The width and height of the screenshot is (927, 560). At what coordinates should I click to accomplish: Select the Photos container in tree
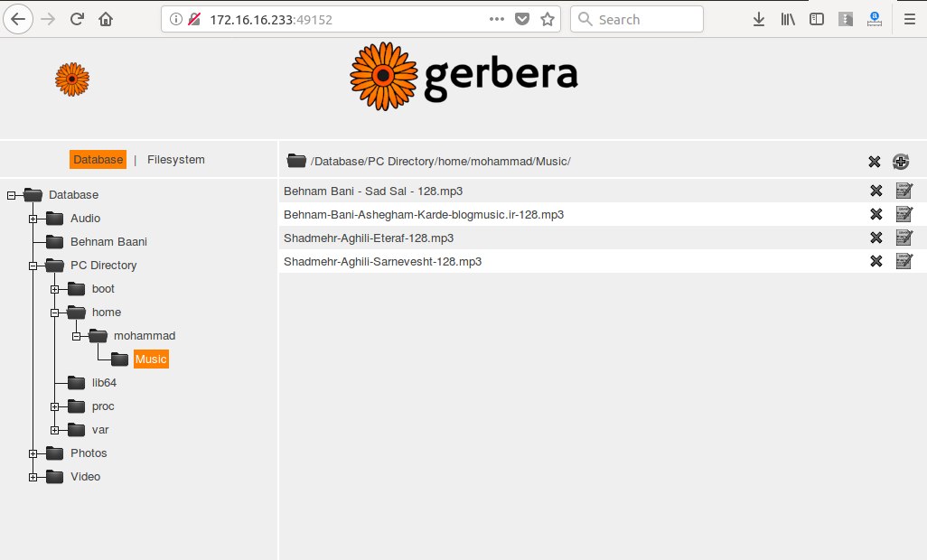tap(89, 453)
